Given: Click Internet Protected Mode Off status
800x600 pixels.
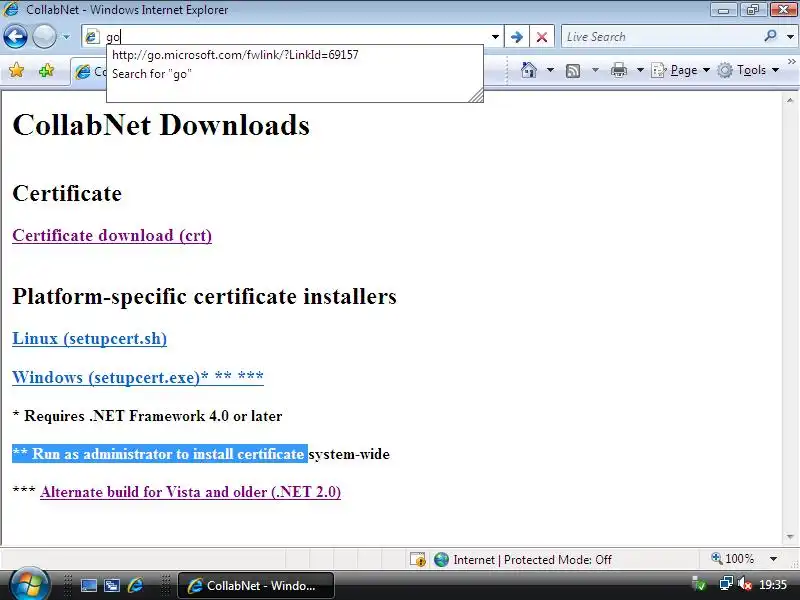Looking at the screenshot, I should 532,560.
